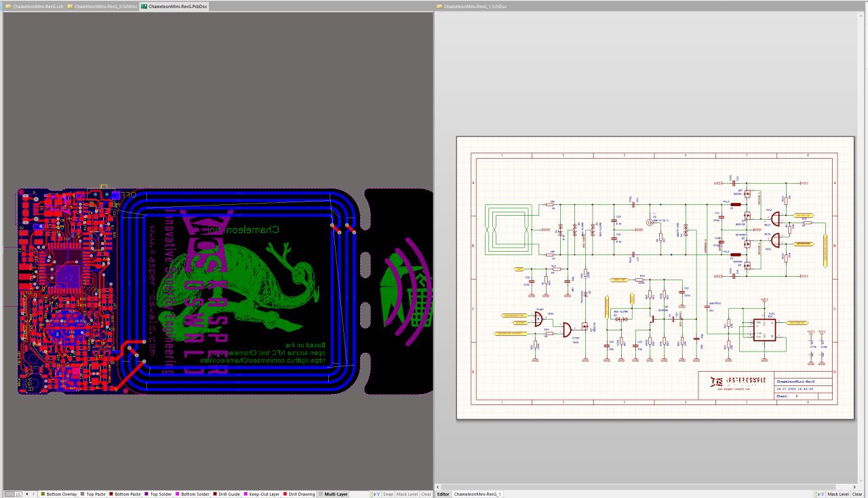Switch to the ChameleonMini-RevG.sch tab
Screen dimensions: 868x498
(x=34, y=6)
